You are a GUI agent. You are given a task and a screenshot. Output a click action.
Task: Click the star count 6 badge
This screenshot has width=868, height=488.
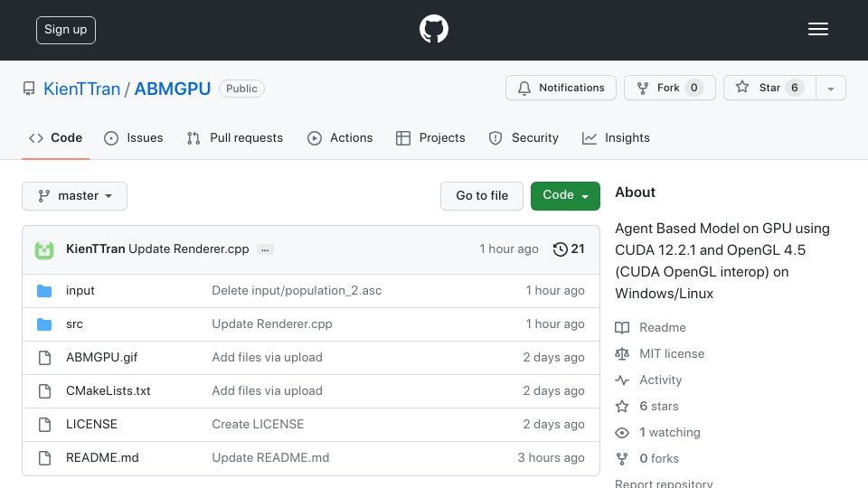click(x=795, y=88)
